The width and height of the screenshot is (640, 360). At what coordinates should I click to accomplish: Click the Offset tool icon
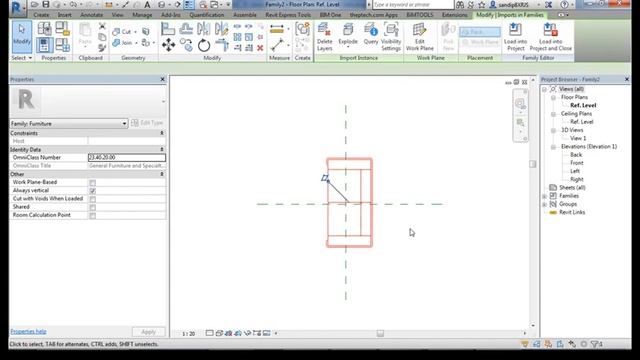pos(186,29)
